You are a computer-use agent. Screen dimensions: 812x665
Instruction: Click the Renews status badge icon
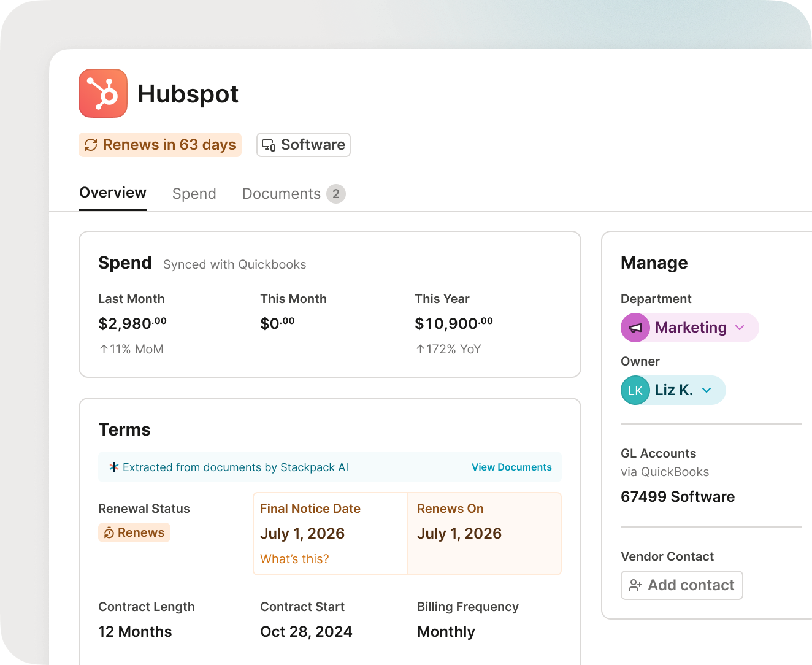[x=109, y=532]
